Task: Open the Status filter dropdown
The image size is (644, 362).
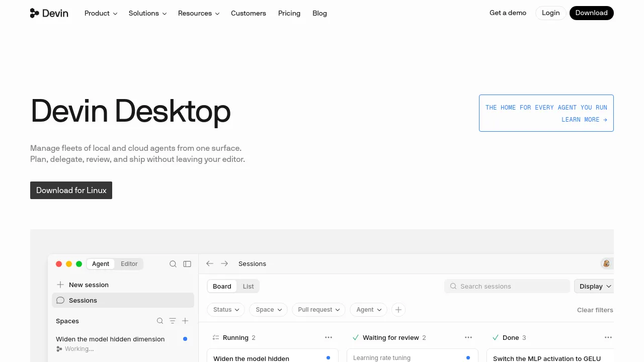Action: coord(226,310)
